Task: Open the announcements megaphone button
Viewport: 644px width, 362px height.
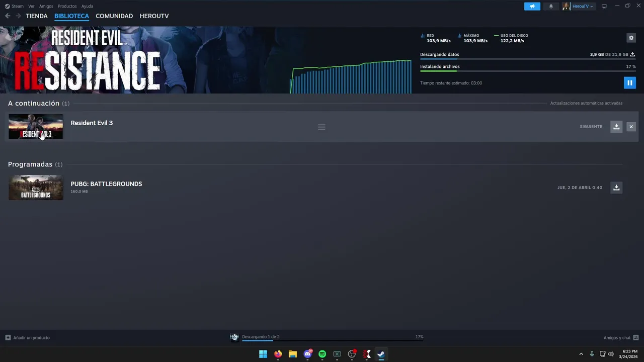Action: 532,7
